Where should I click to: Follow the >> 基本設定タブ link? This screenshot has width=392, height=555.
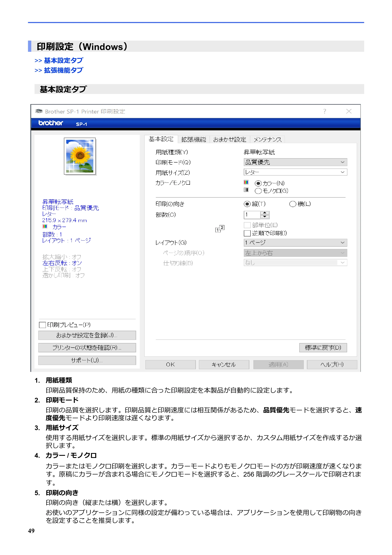click(59, 60)
